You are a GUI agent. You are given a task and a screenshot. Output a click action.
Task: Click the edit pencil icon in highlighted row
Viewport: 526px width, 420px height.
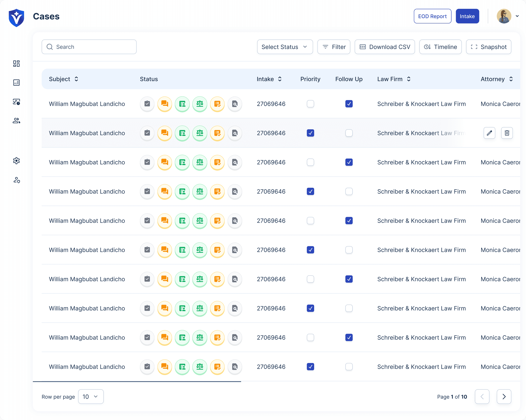click(x=489, y=133)
